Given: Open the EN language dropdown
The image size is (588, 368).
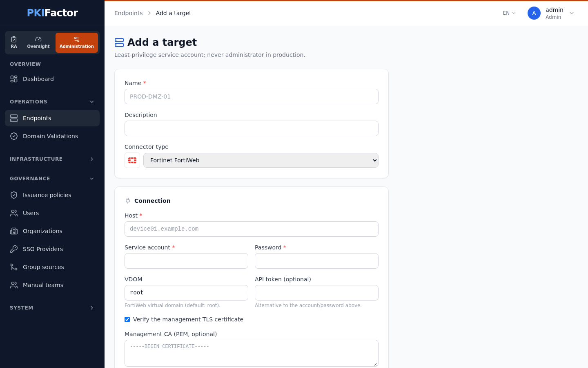Looking at the screenshot, I should [509, 13].
